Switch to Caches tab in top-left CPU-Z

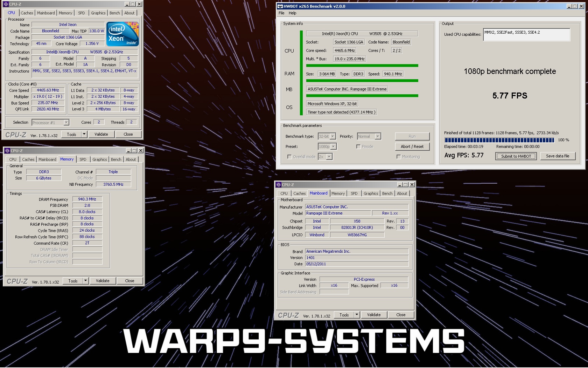point(27,13)
